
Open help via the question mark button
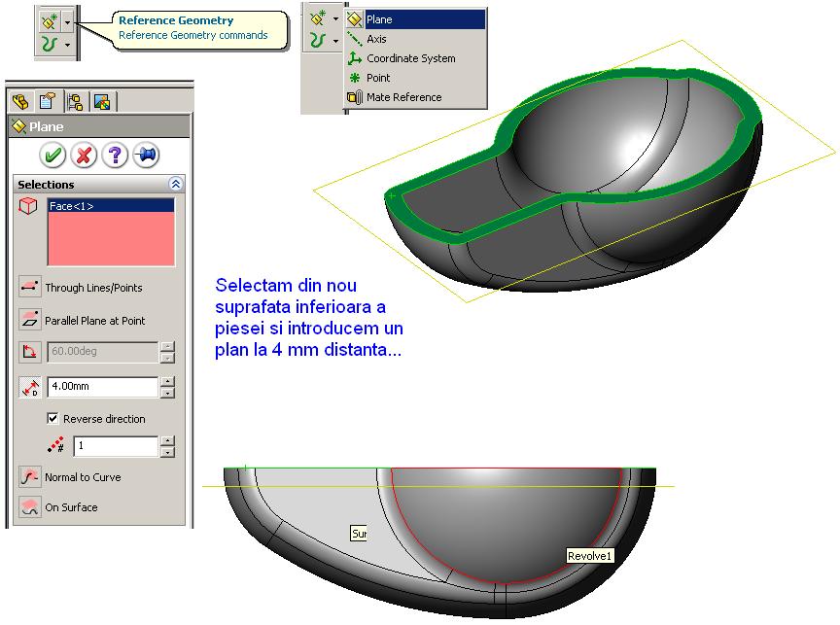pyautogui.click(x=115, y=156)
